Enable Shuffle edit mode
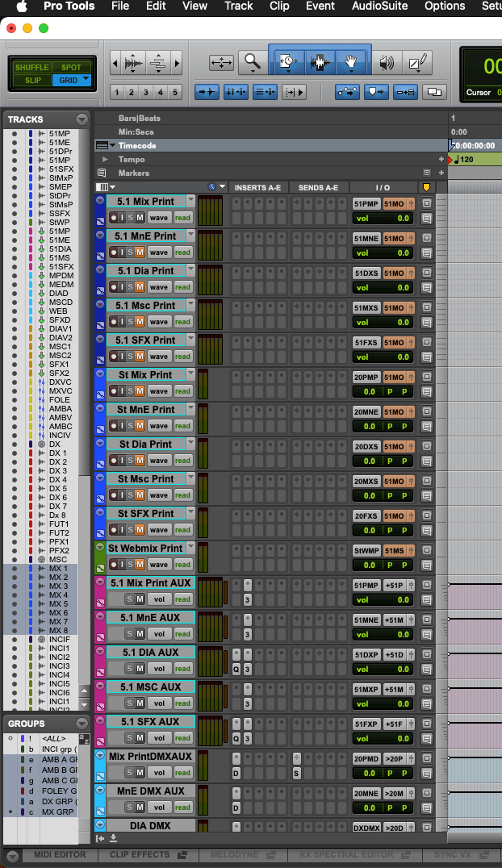 tap(31, 67)
